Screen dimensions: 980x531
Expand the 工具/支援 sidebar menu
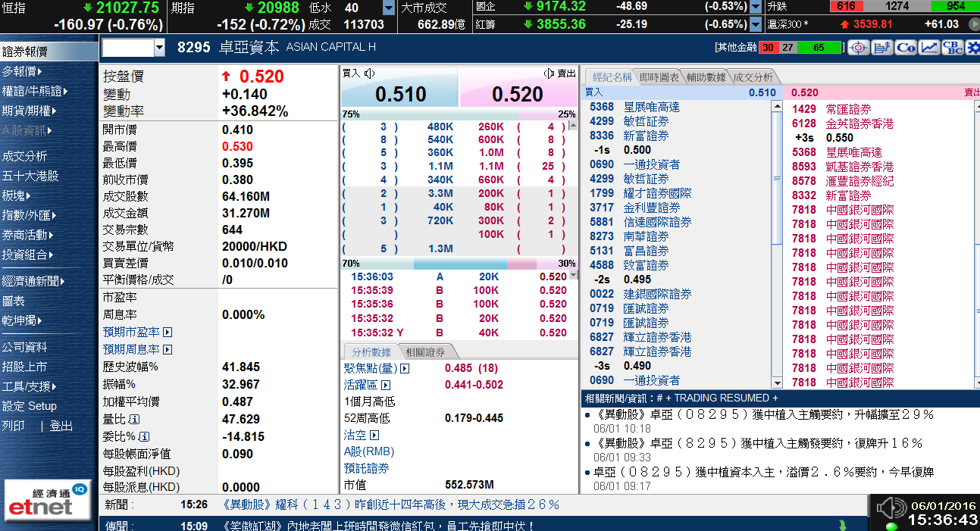(x=30, y=386)
